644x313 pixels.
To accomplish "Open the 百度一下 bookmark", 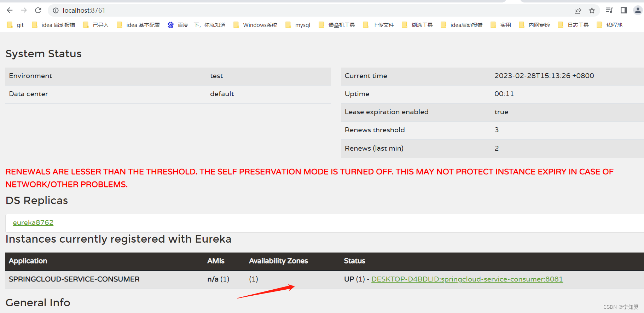I will [197, 25].
